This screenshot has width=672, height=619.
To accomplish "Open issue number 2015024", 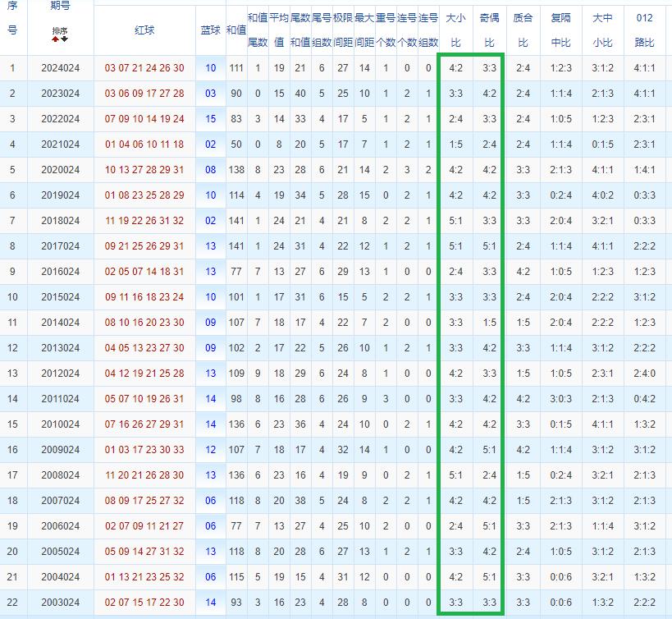I will (60, 297).
